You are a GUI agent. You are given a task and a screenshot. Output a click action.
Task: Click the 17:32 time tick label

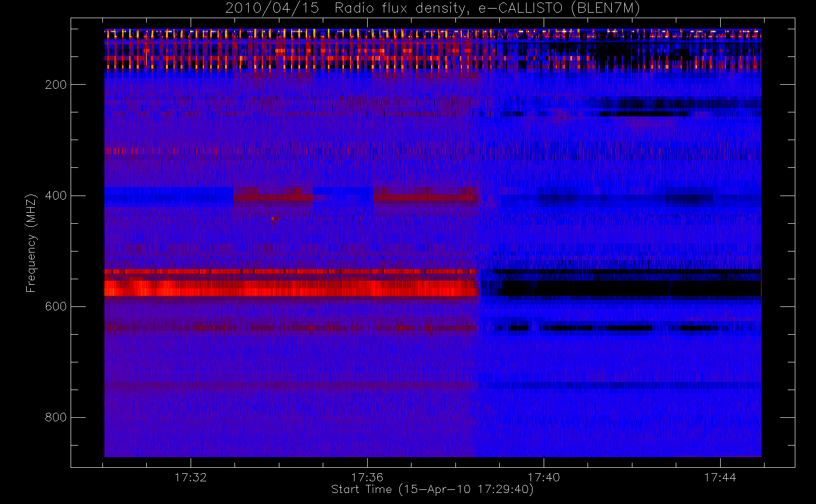pyautogui.click(x=191, y=477)
